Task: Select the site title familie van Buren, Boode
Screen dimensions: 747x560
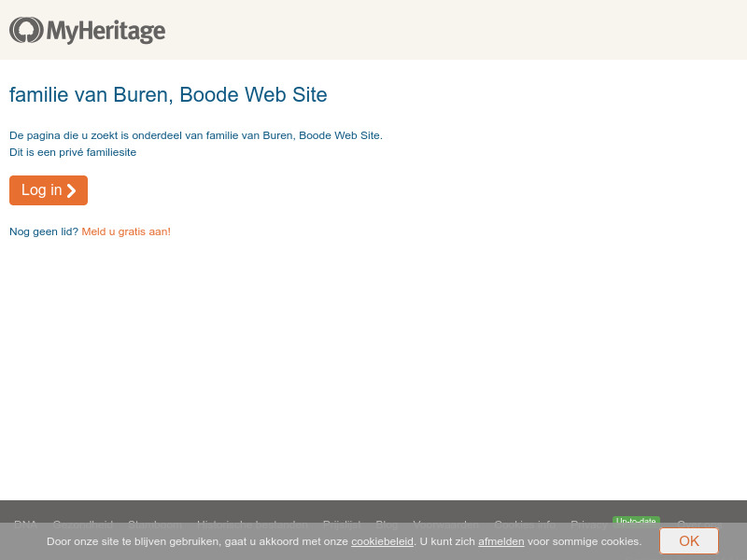Action: point(168,94)
